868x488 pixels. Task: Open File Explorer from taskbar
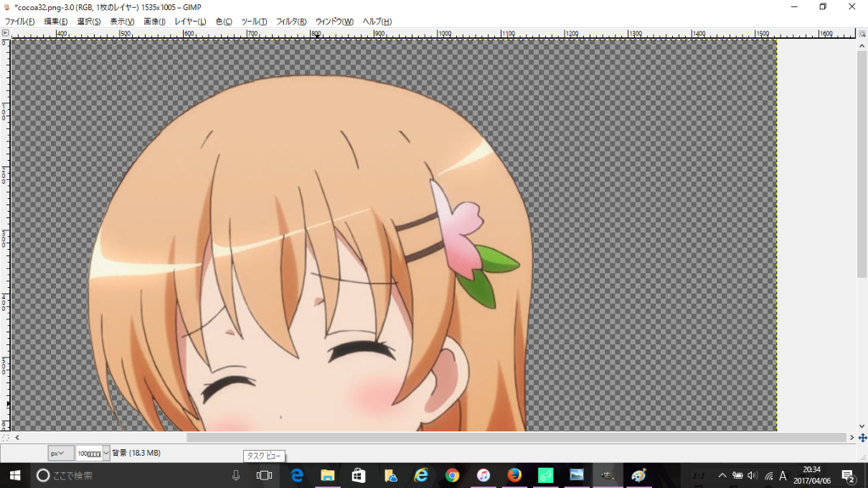(328, 475)
